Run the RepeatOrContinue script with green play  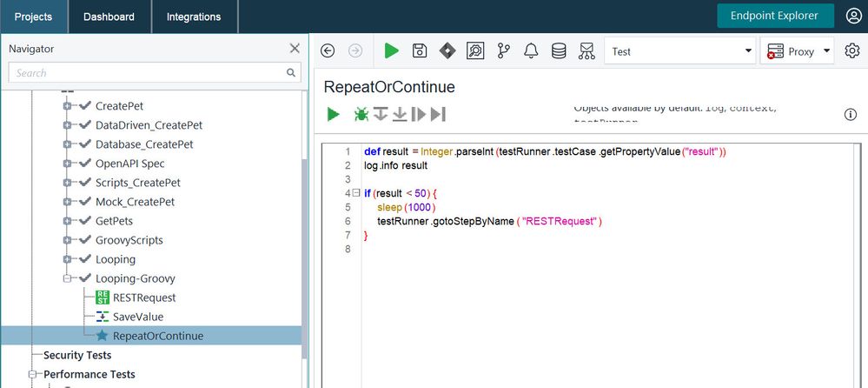click(333, 114)
